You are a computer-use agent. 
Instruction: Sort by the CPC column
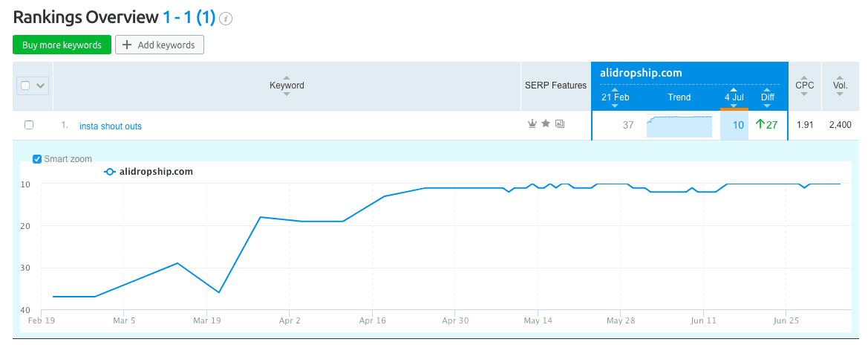[804, 86]
